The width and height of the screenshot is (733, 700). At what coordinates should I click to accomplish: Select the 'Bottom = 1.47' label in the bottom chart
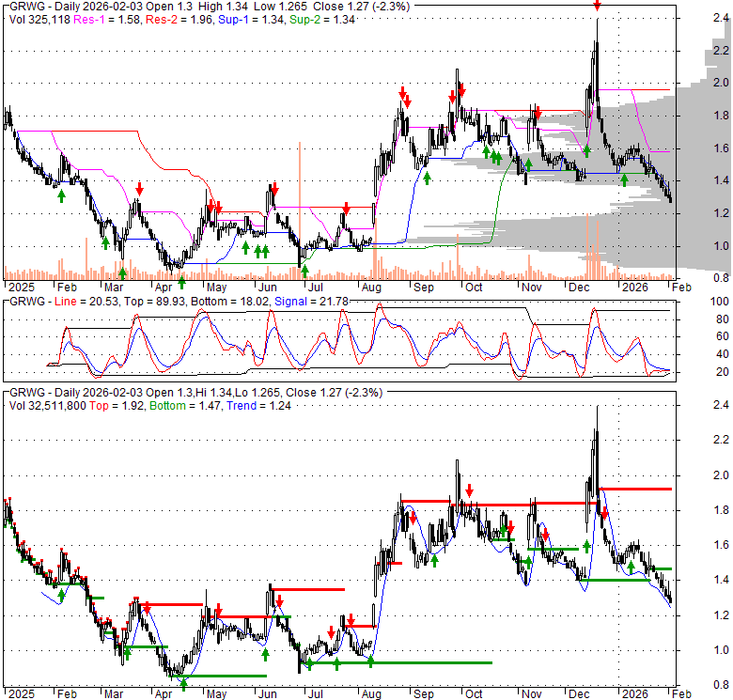pyautogui.click(x=185, y=406)
